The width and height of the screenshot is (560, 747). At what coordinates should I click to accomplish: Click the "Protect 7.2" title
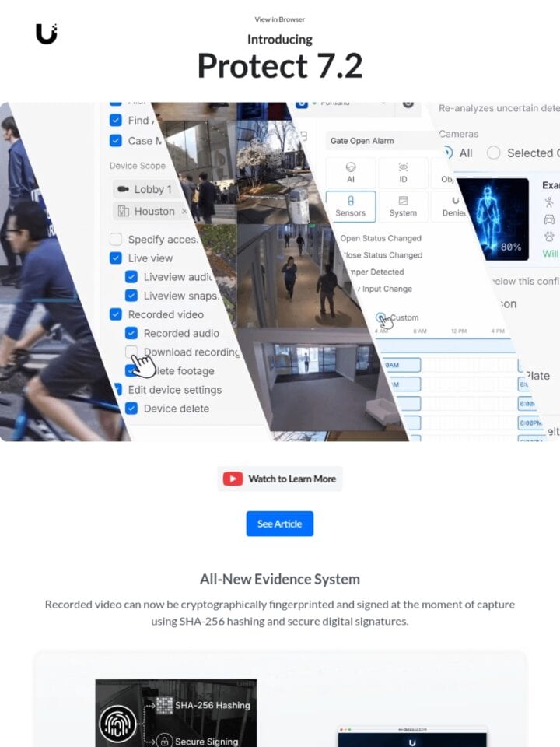pos(279,65)
